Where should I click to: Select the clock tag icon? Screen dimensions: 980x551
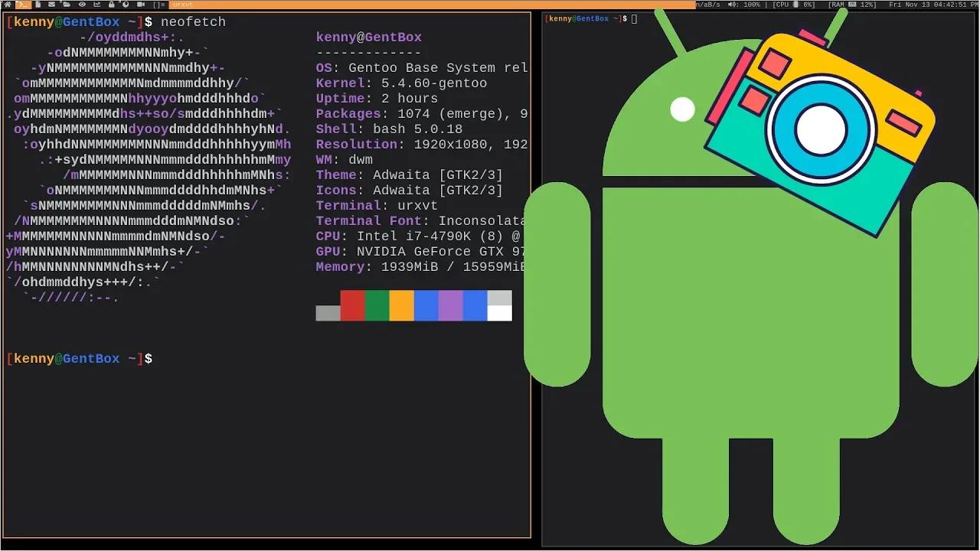click(x=127, y=4)
